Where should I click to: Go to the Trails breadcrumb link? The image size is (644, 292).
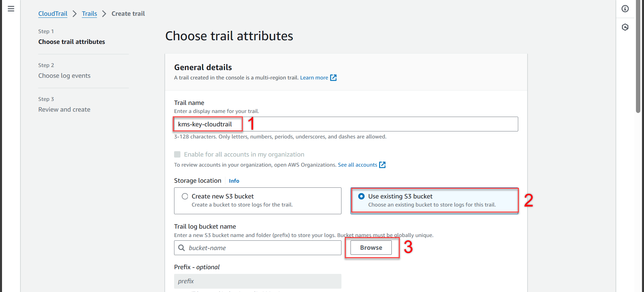pyautogui.click(x=89, y=14)
